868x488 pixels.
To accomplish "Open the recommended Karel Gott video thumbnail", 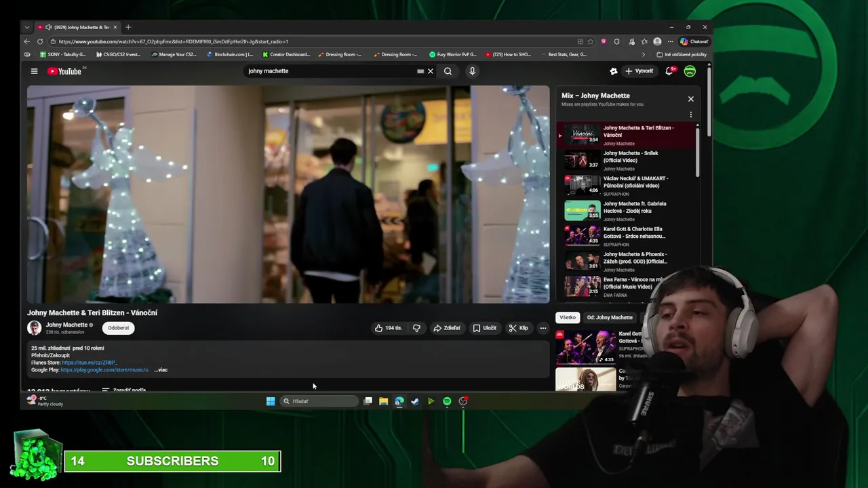I will [586, 347].
